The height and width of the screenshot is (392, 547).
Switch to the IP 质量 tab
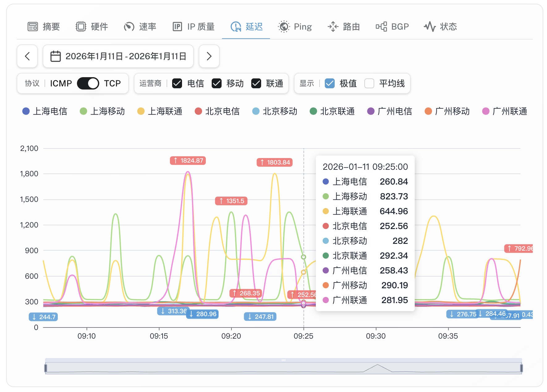[x=193, y=27]
